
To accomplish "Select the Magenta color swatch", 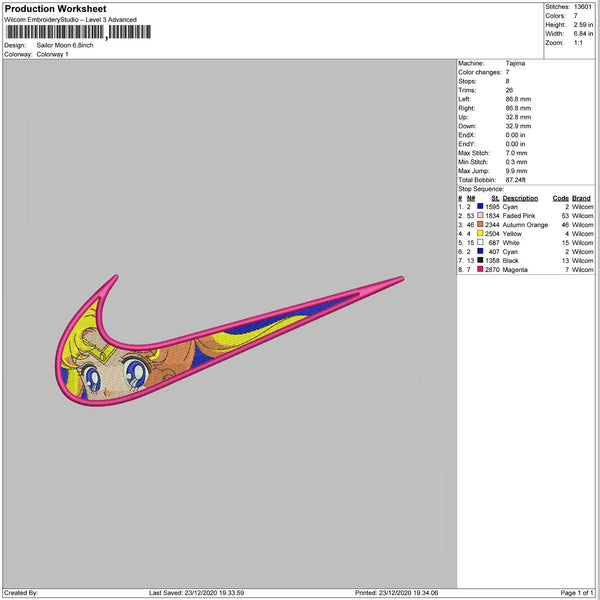I will tap(480, 269).
